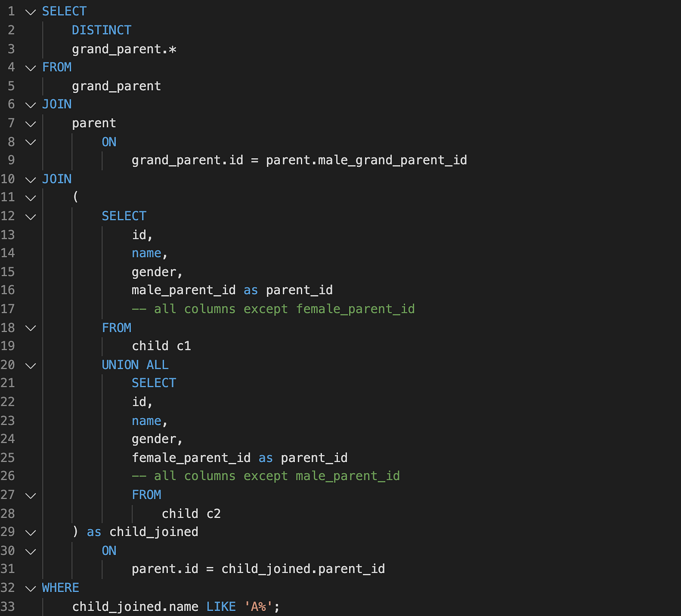Collapse the top-level SELECT fold on line 1
Image resolution: width=681 pixels, height=616 pixels.
tap(30, 12)
